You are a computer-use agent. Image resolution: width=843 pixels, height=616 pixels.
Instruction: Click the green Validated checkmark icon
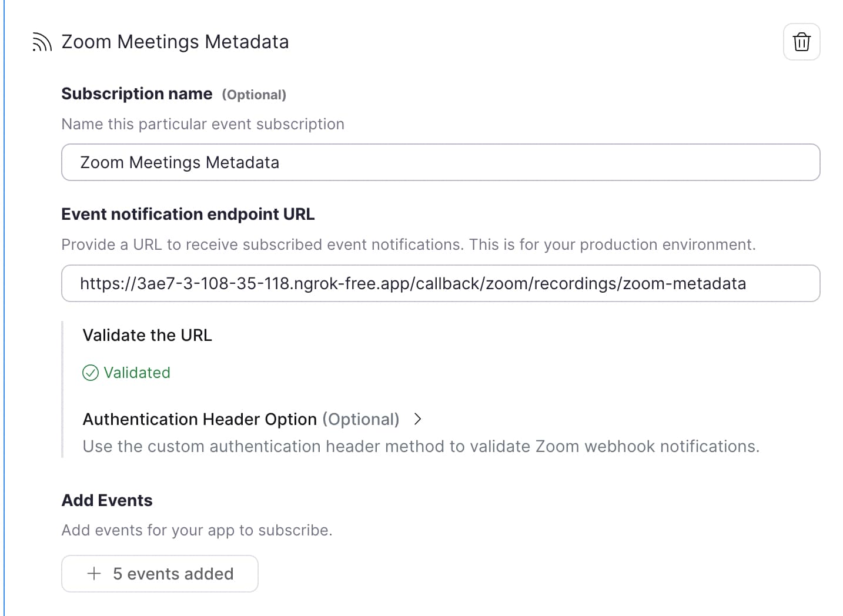tap(91, 373)
